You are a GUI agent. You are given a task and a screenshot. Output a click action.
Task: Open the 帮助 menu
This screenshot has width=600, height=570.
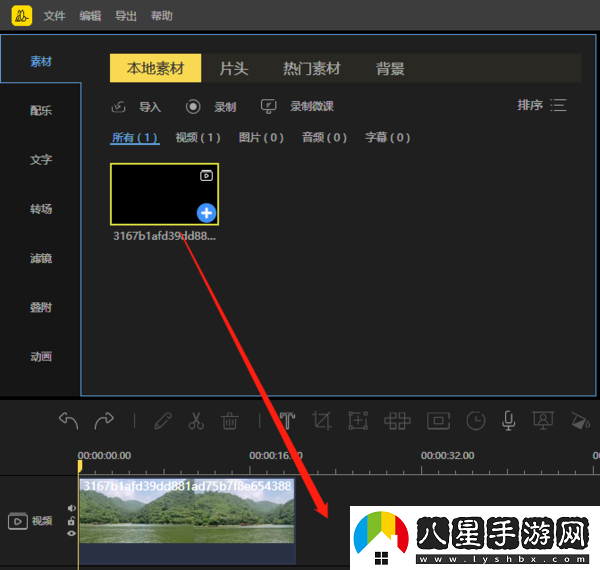pos(161,16)
